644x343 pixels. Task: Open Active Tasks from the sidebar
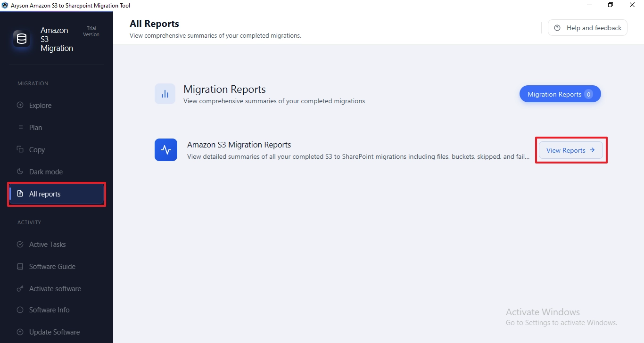[x=57, y=245]
